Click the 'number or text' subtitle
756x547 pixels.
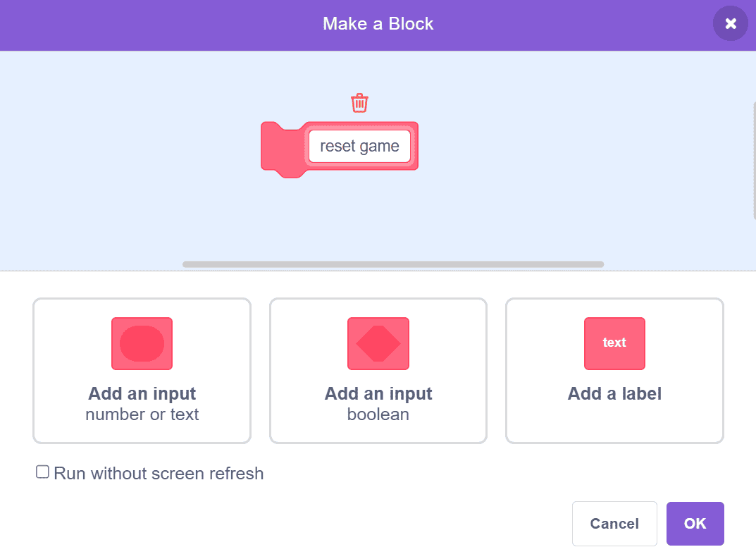(142, 414)
